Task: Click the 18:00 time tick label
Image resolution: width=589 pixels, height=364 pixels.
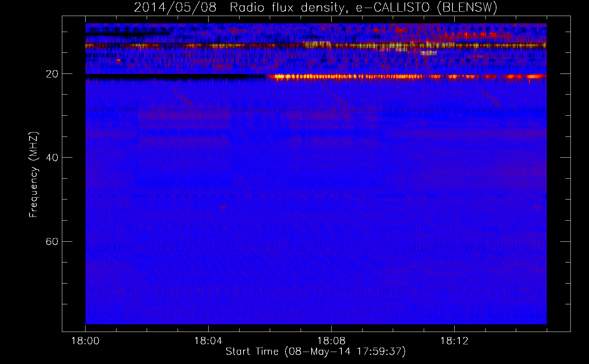Action: point(86,341)
